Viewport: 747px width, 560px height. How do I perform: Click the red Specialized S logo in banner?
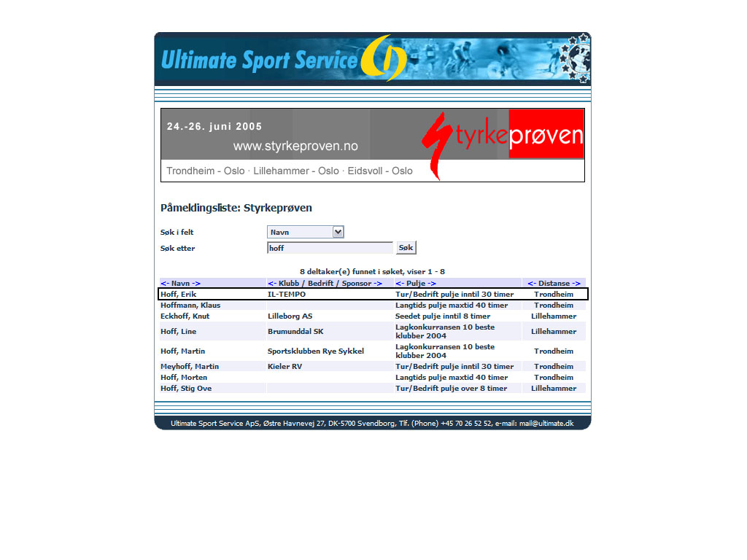point(437,146)
